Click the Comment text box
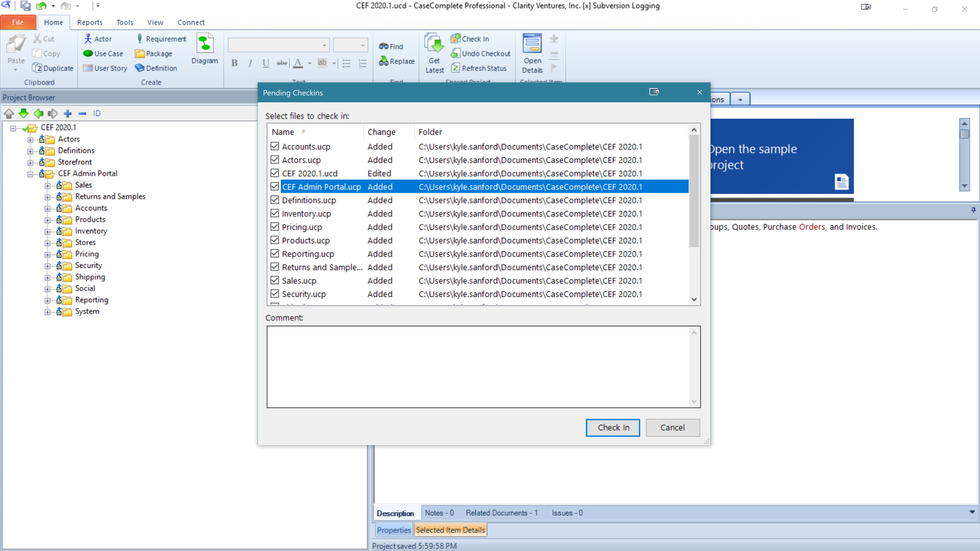 pos(483,367)
